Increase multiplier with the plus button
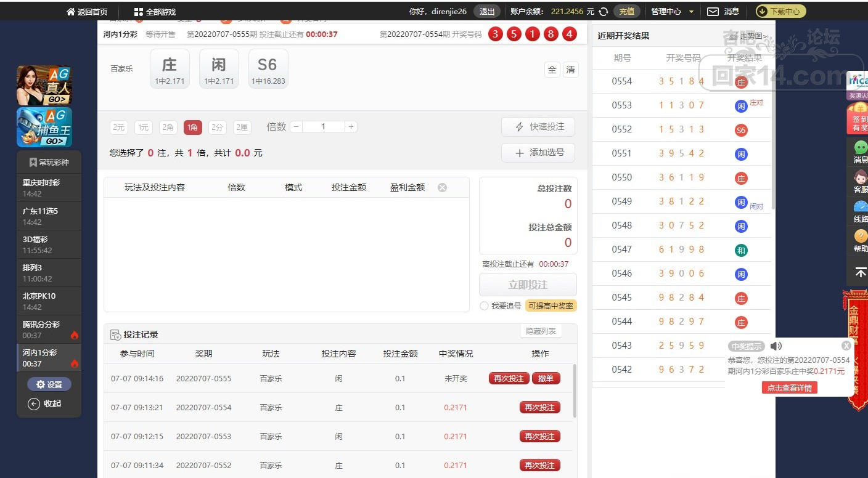The image size is (868, 478). click(x=351, y=127)
